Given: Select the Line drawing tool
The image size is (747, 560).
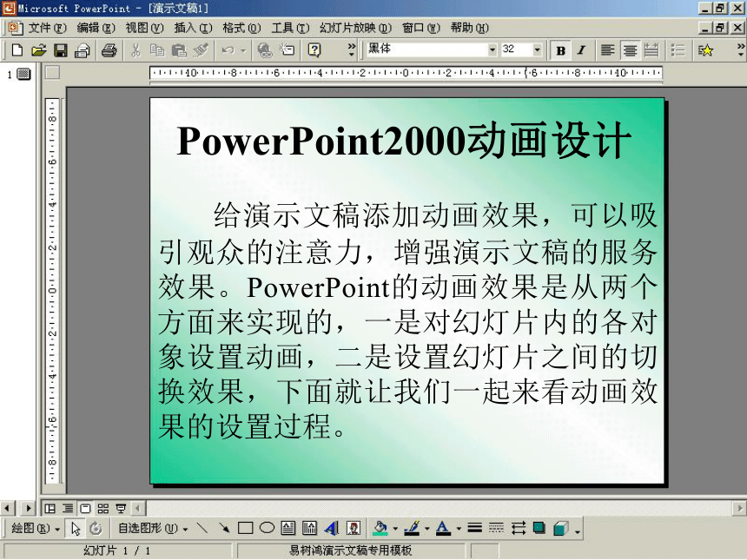Looking at the screenshot, I should click(202, 528).
